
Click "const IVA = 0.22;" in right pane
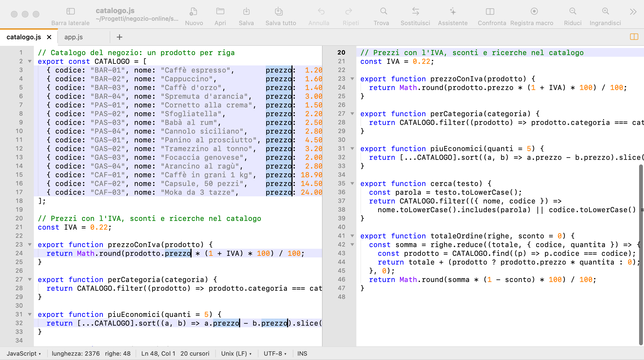coord(397,61)
